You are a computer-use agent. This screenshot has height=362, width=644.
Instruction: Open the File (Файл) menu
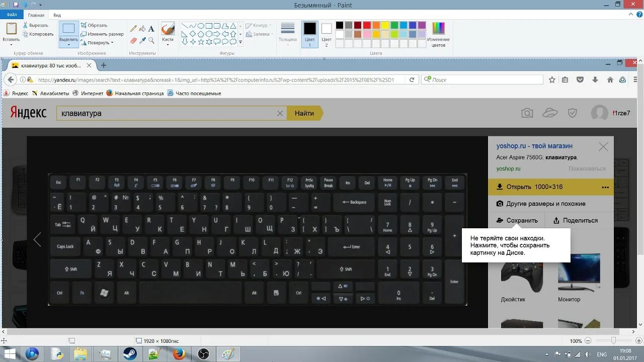click(12, 15)
